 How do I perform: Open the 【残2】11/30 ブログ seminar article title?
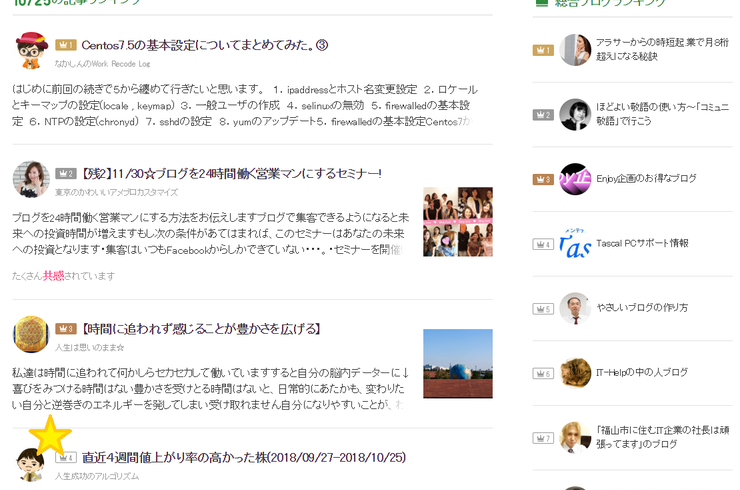coord(231,174)
